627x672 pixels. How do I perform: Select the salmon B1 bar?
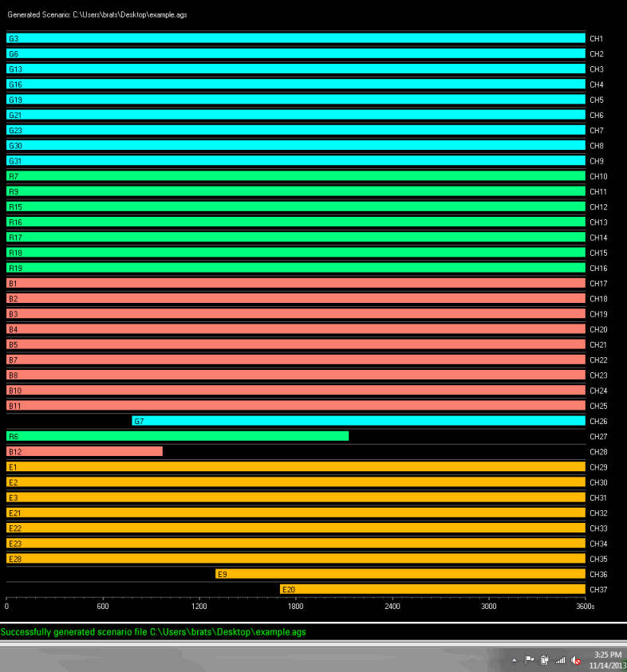296,283
